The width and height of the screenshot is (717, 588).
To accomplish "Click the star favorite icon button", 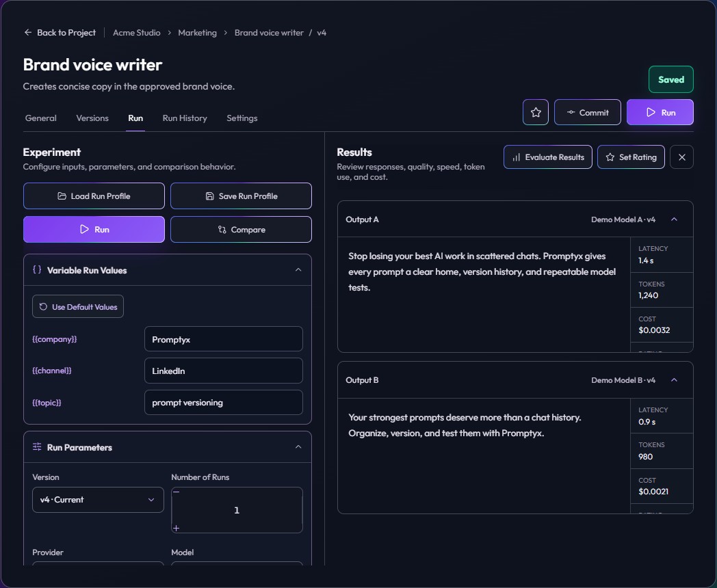I will pyautogui.click(x=536, y=112).
